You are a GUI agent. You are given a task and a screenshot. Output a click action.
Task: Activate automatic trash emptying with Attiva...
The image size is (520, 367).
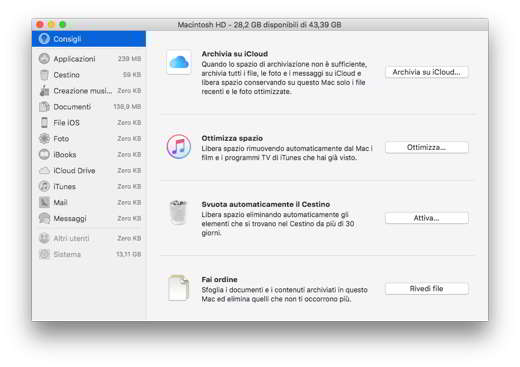(427, 218)
